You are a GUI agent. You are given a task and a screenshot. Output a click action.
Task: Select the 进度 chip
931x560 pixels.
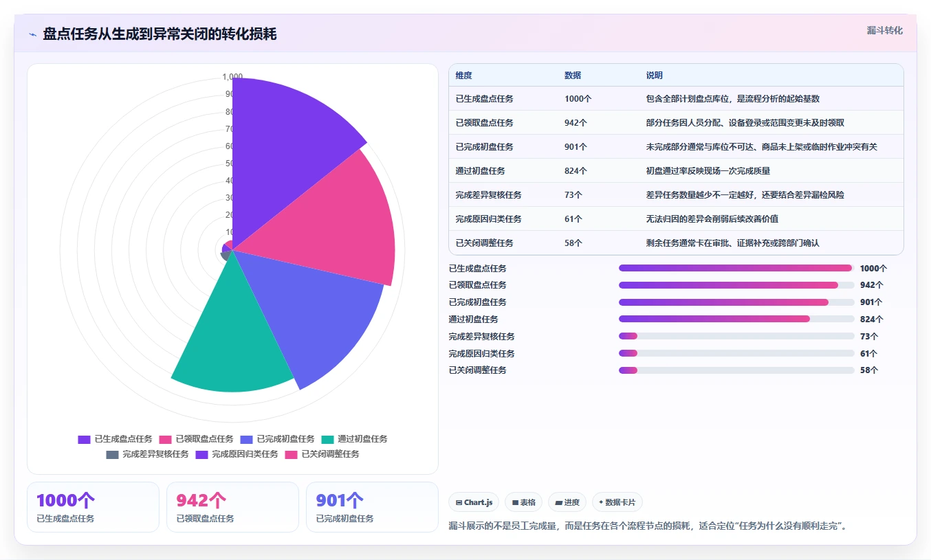tap(567, 502)
